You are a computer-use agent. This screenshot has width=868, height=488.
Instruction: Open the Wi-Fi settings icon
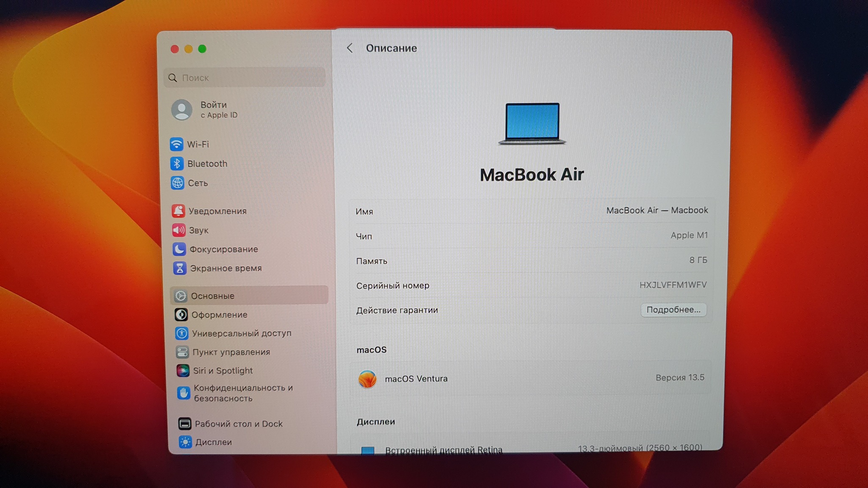[177, 144]
